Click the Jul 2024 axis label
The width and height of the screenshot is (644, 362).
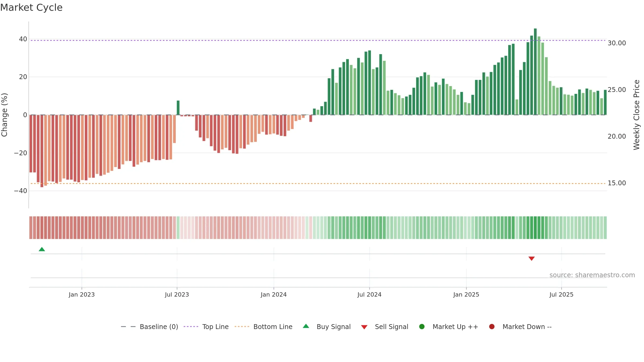tap(369, 295)
